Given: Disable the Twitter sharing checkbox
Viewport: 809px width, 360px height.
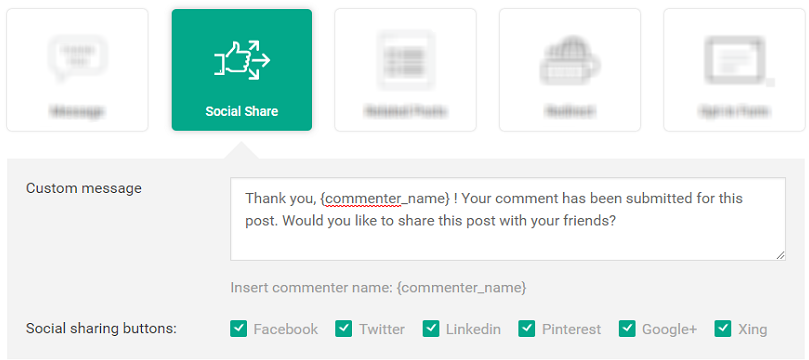Looking at the screenshot, I should (344, 328).
